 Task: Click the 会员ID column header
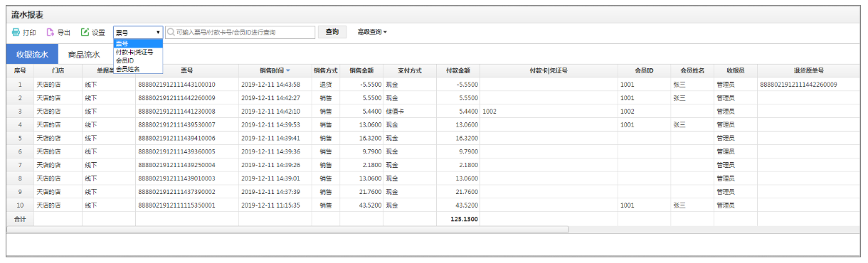644,71
